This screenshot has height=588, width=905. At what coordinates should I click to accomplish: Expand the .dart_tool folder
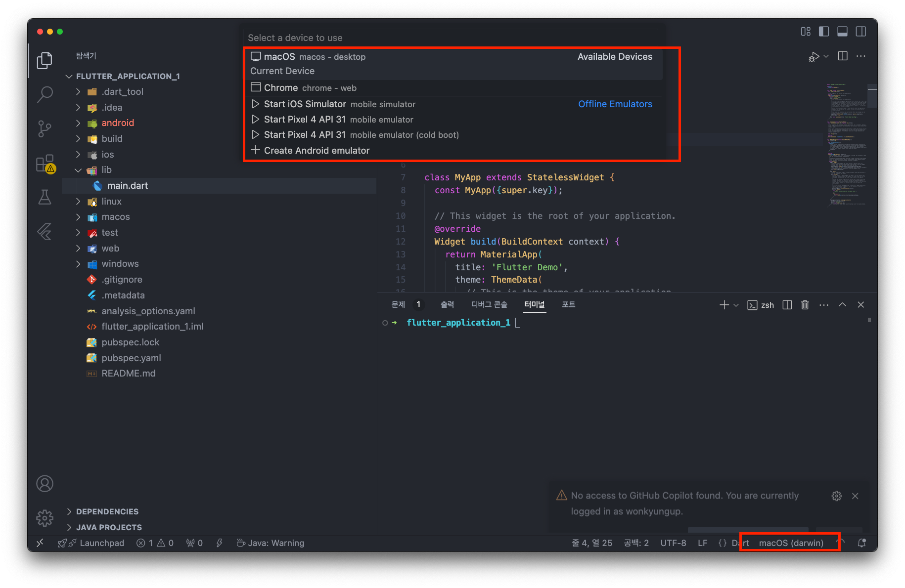[122, 92]
